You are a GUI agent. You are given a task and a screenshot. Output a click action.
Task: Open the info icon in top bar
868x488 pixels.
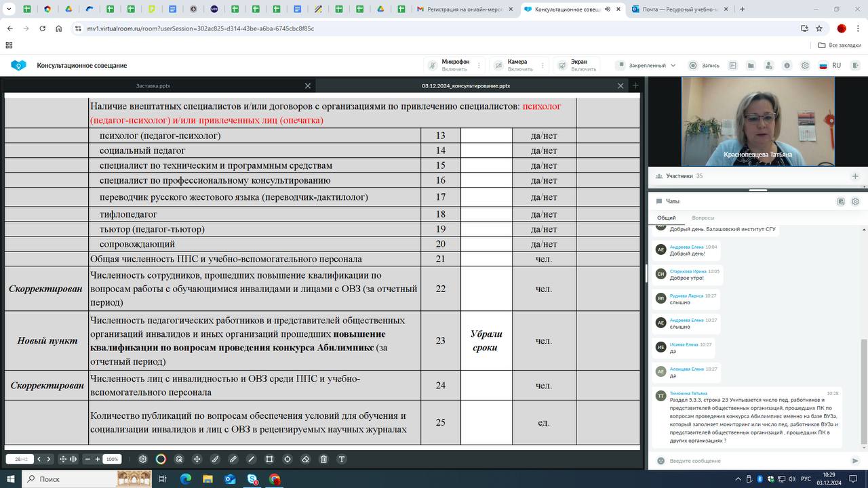click(x=787, y=66)
